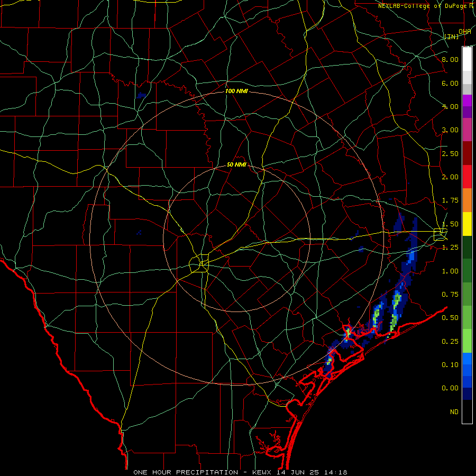Pick the orange legend swatch
This screenshot has height=476, width=476.
[467, 200]
